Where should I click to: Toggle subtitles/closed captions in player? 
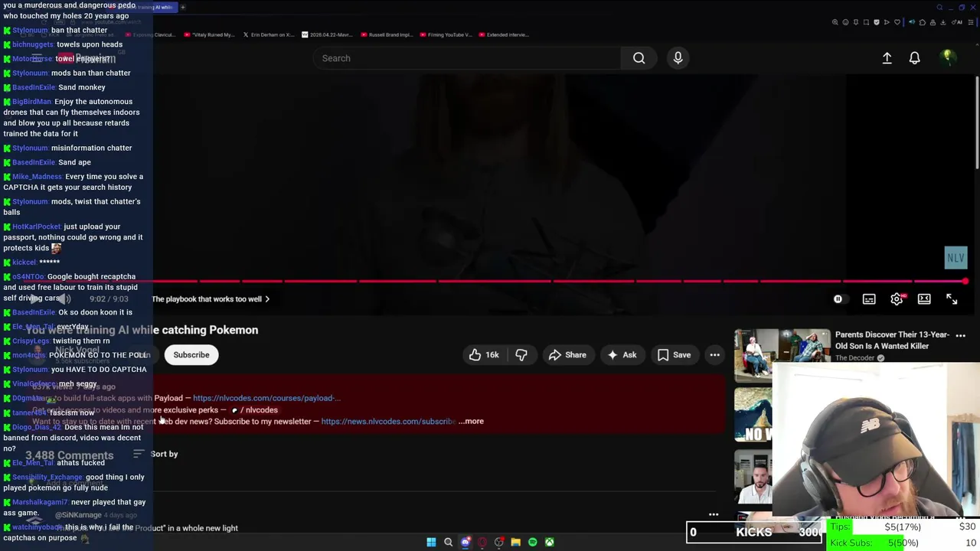[869, 299]
